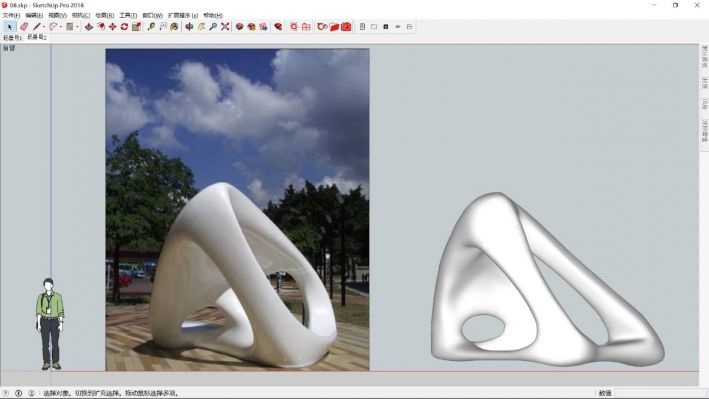Activate the Orbit tool
The width and height of the screenshot is (709, 399).
[x=189, y=27]
